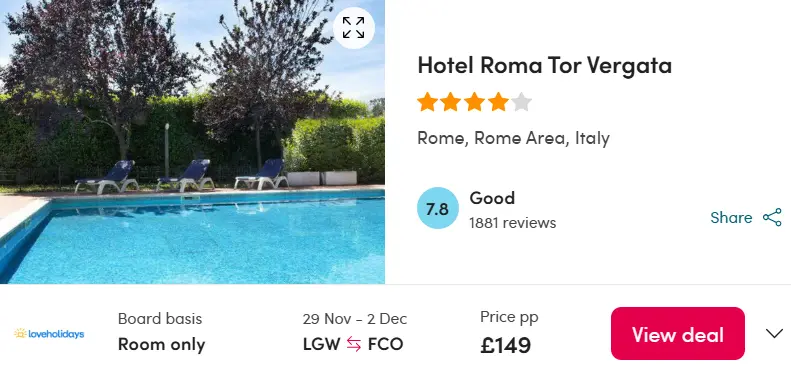This screenshot has width=791, height=374.
Task: Click the 7.8 score badge
Action: (437, 208)
